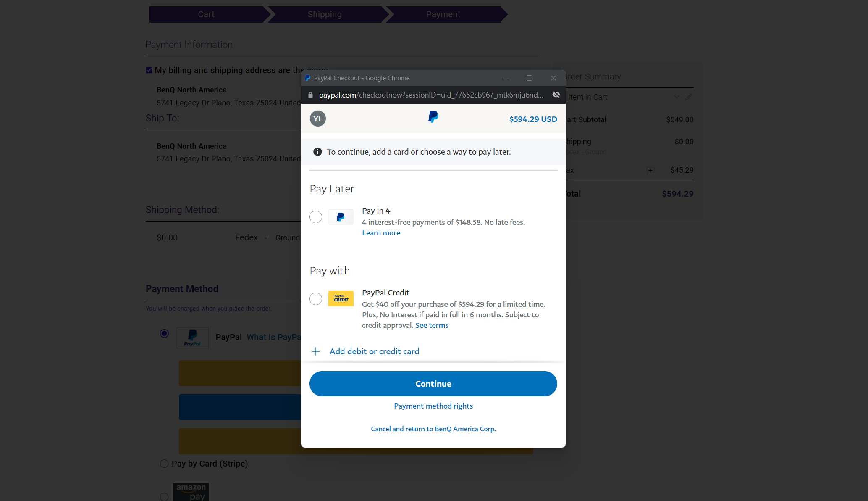868x501 pixels.
Task: Click the $594.29 USD amount in popup
Action: pyautogui.click(x=533, y=119)
